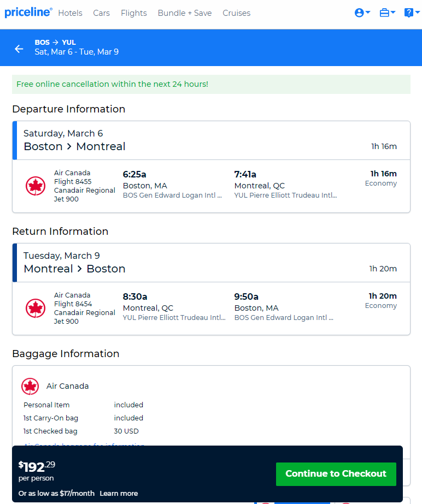
Task: Click the Personal Item row label
Action: (46, 405)
